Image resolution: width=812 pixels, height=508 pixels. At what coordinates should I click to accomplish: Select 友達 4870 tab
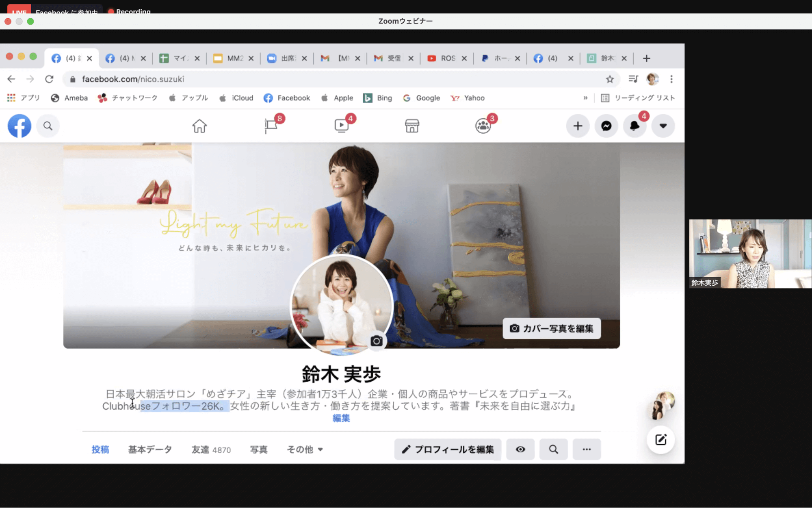point(211,449)
